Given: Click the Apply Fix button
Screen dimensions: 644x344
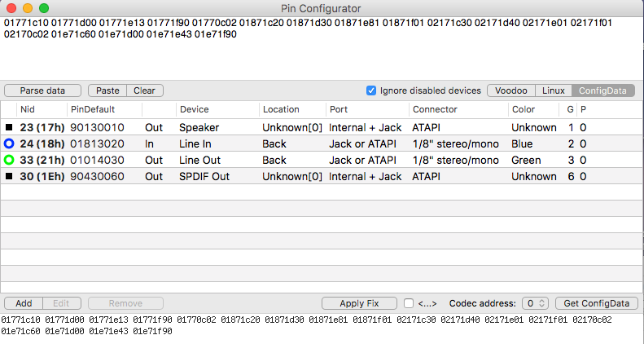Looking at the screenshot, I should [359, 303].
